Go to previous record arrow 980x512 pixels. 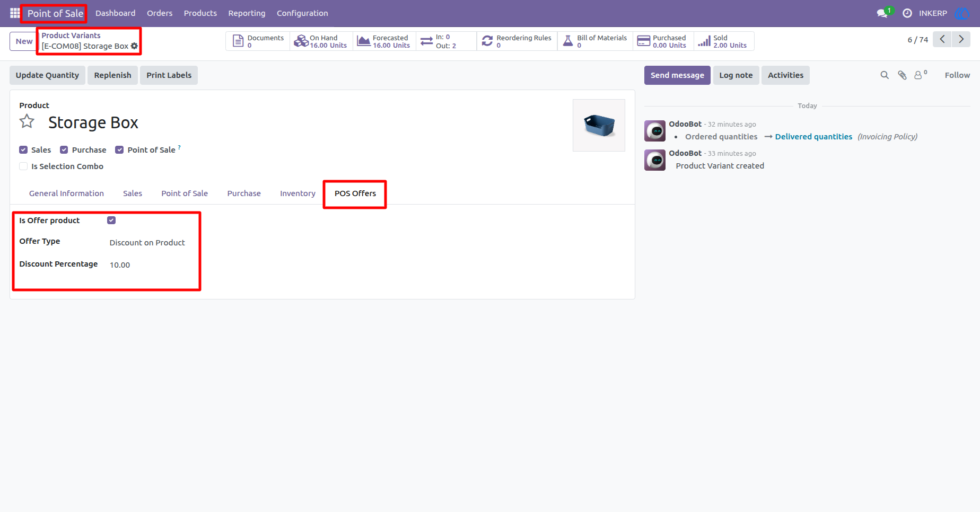click(942, 39)
